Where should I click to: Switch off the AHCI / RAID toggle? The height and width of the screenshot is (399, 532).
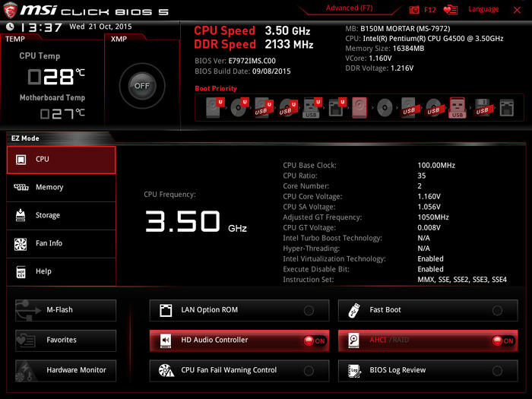503,340
